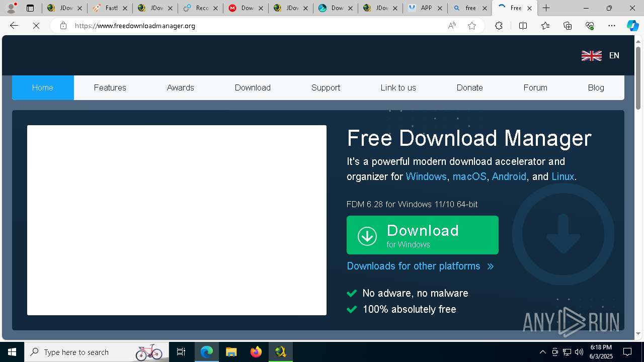The image size is (644, 362).
Task: Click the UK flag language icon
Action: click(592, 55)
